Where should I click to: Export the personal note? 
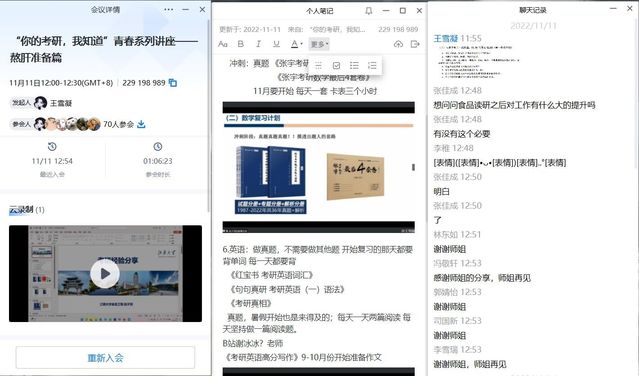point(415,44)
